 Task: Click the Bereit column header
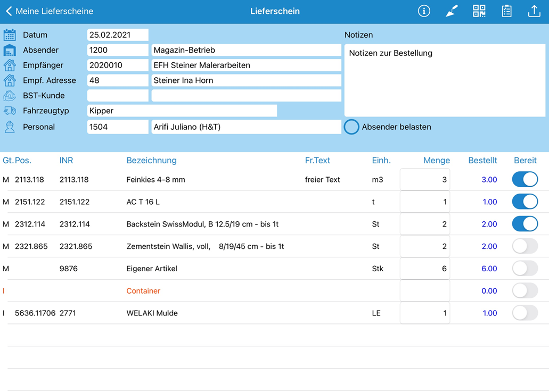[525, 161]
